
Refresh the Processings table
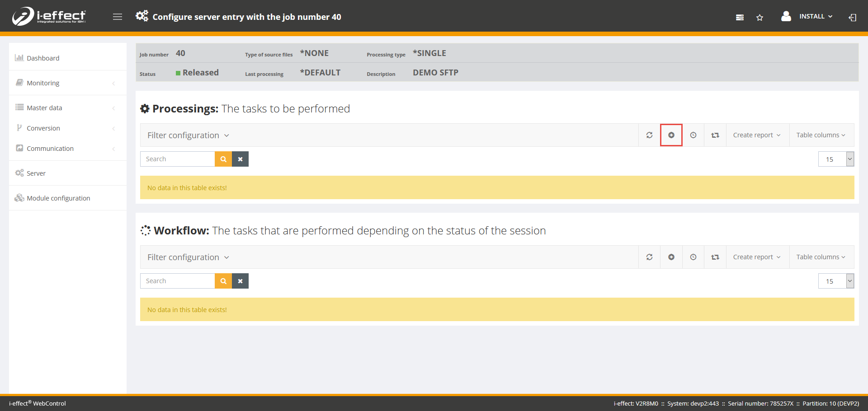point(649,135)
